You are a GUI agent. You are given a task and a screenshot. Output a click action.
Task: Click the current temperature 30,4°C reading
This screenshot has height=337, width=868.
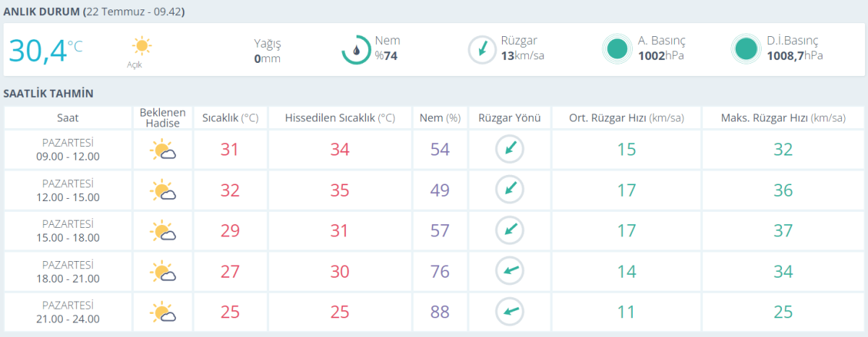(45, 51)
